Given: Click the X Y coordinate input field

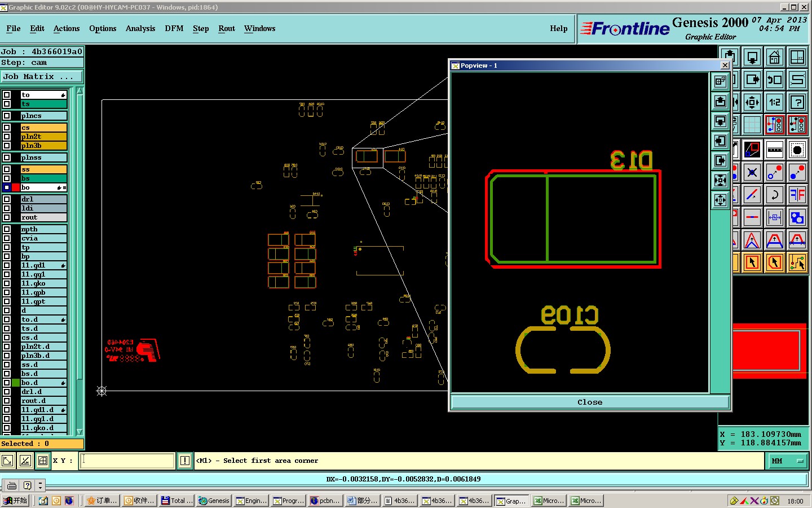Looking at the screenshot, I should [x=127, y=461].
